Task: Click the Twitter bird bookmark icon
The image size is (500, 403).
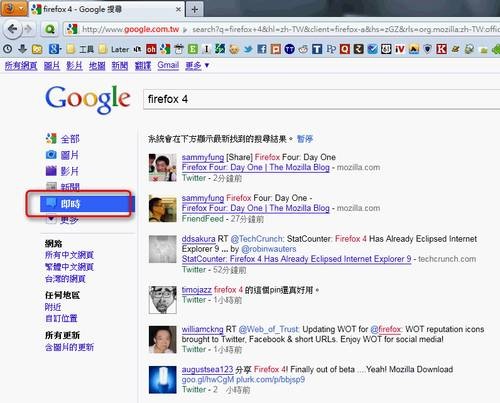Action: (x=248, y=50)
